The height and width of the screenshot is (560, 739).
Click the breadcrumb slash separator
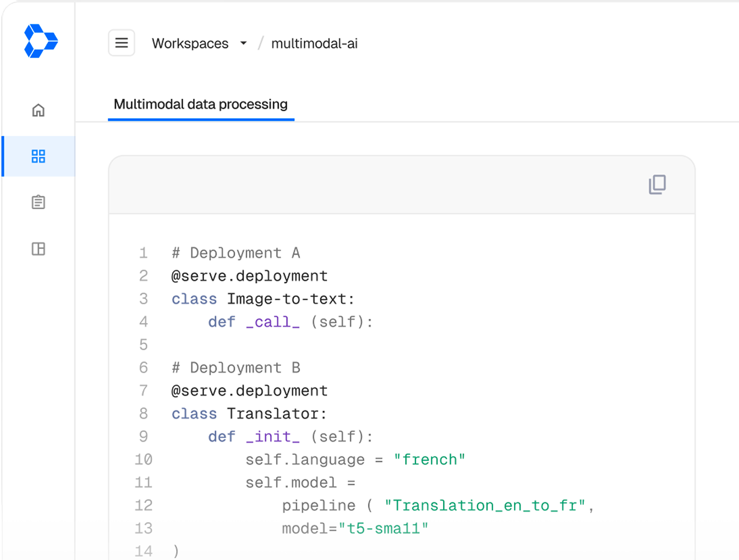click(260, 43)
